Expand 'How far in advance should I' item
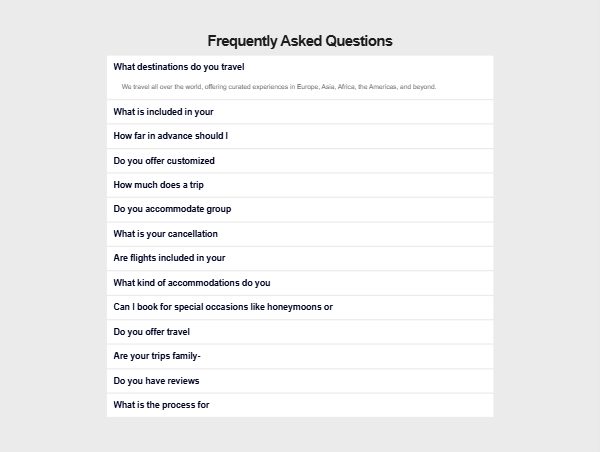This screenshot has width=600, height=452. 300,136
